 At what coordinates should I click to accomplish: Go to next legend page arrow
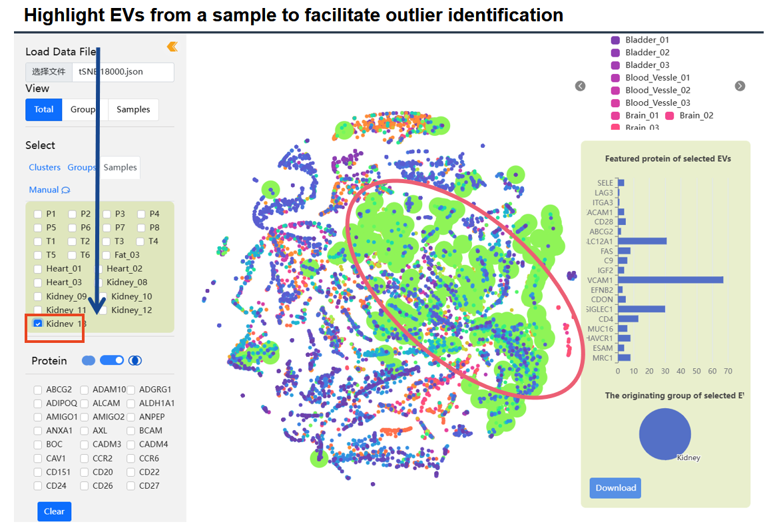[740, 86]
